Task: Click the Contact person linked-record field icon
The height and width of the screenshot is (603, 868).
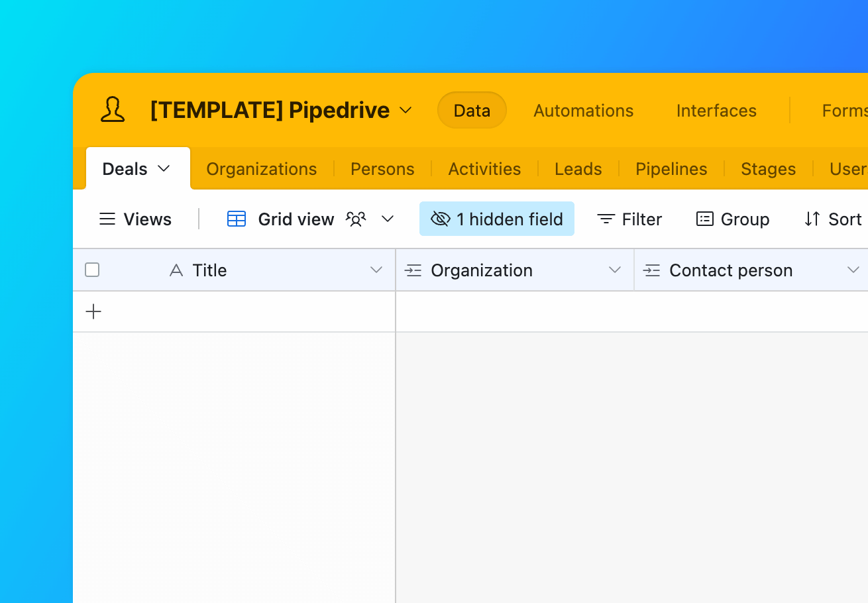Action: pyautogui.click(x=652, y=270)
